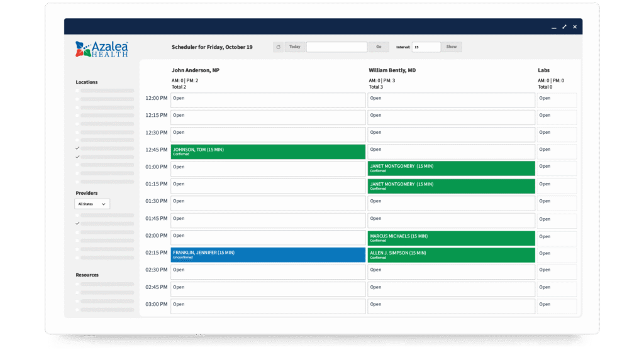Select the John Anderson, NP column header
Screen dimensions: 644x362
coord(196,70)
